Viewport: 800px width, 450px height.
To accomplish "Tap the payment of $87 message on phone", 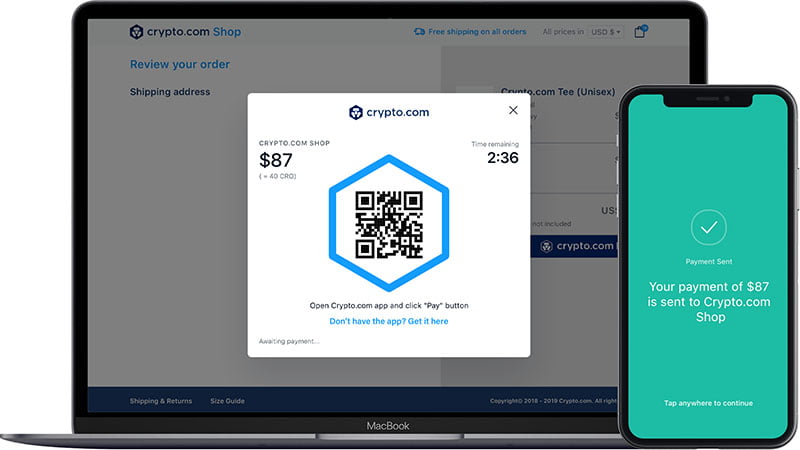I will click(x=709, y=302).
